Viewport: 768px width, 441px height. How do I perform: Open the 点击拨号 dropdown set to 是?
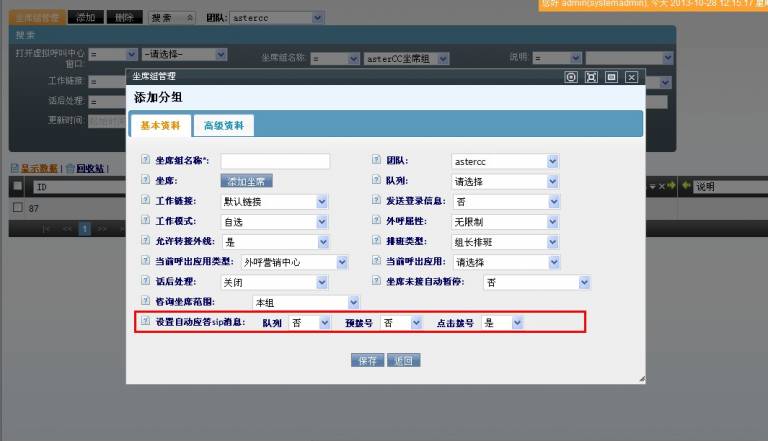[503, 322]
